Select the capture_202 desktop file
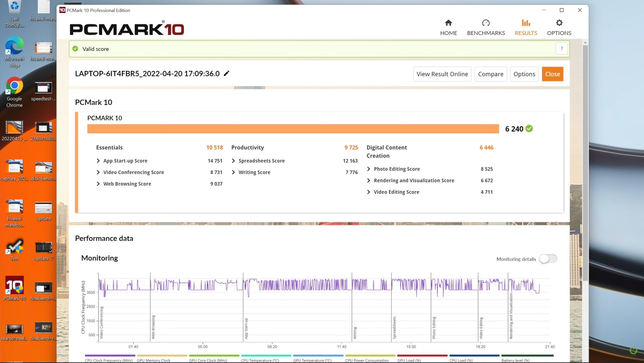This screenshot has height=363, width=644. click(x=14, y=171)
